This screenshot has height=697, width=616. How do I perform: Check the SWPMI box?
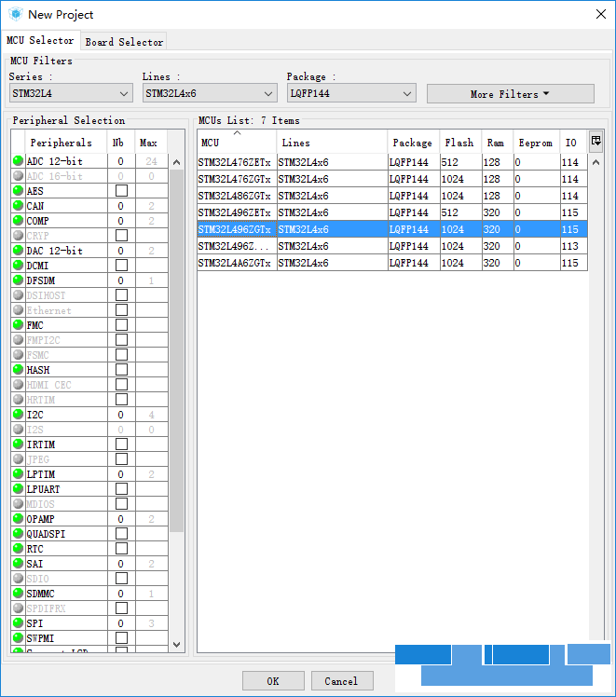tap(121, 638)
